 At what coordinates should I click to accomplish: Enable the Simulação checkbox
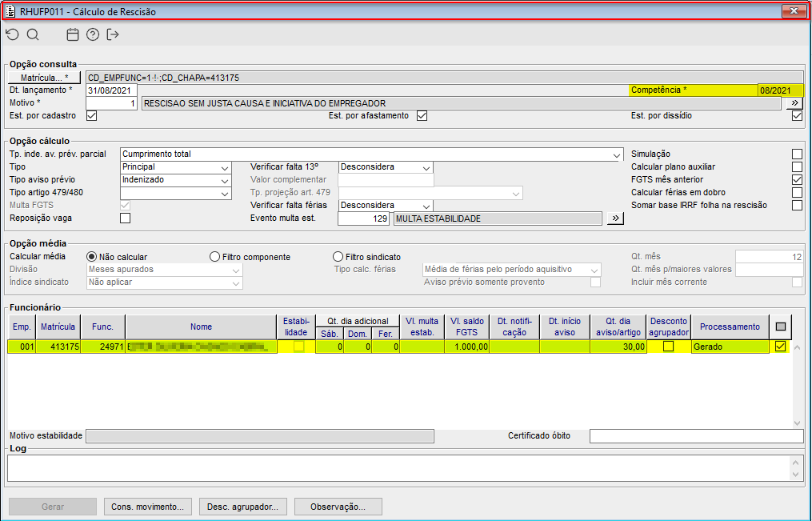797,154
